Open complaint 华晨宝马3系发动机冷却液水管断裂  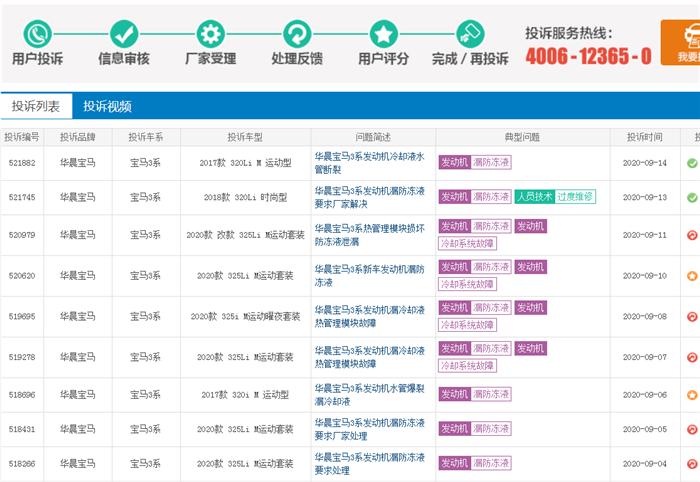click(x=370, y=163)
